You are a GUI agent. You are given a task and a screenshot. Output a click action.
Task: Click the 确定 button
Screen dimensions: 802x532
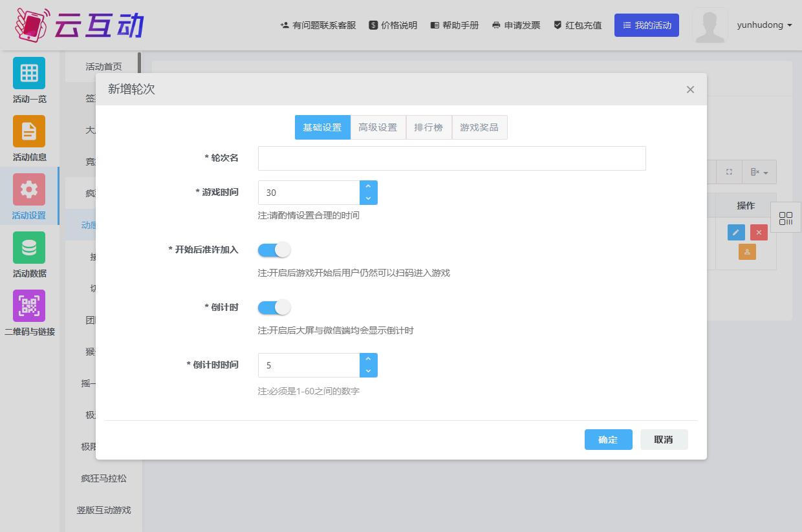(608, 440)
